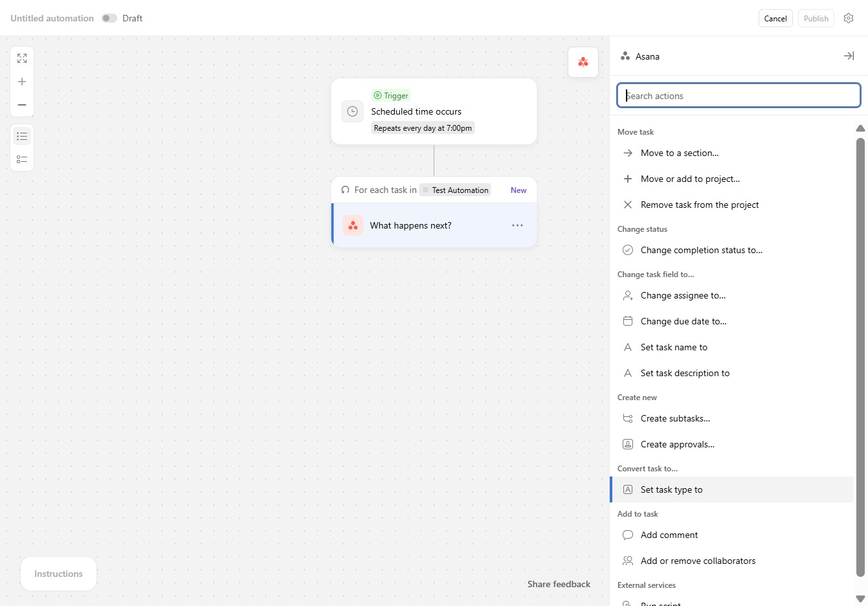The image size is (868, 606).
Task: Pick the Change assignee to action
Action: tap(732, 295)
